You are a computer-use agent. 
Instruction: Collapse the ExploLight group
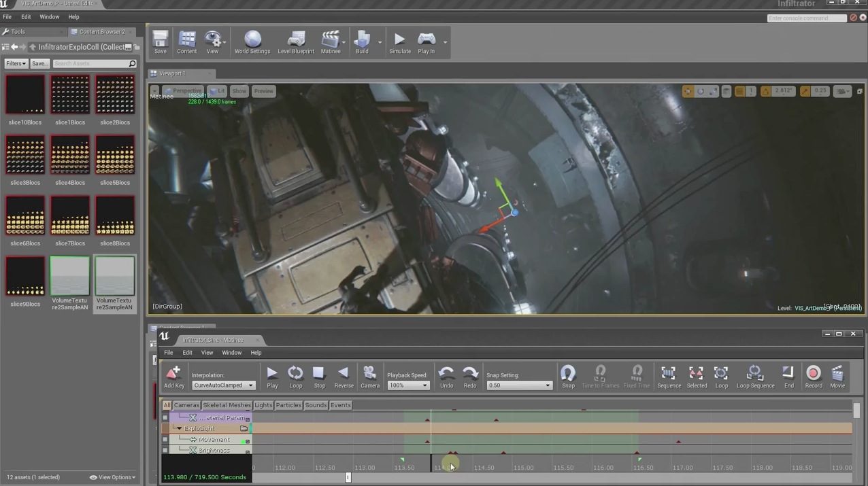pyautogui.click(x=180, y=429)
